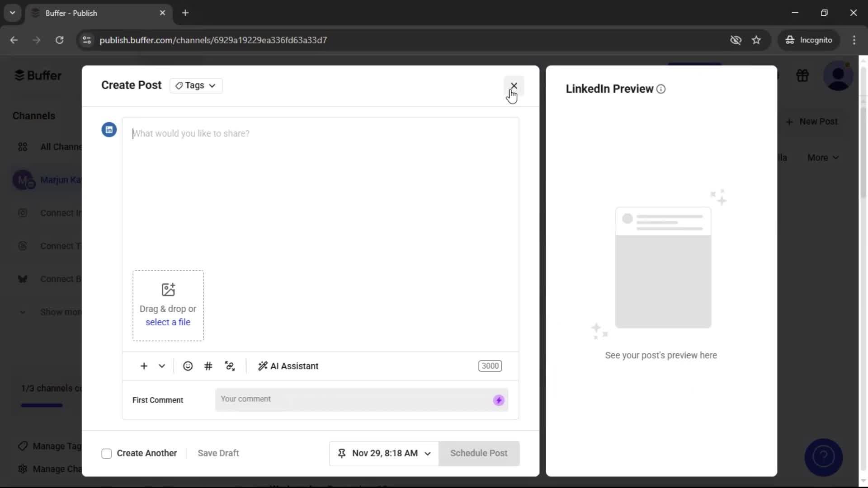The height and width of the screenshot is (488, 868).
Task: Open the schedule date picker dropdown
Action: (428, 453)
